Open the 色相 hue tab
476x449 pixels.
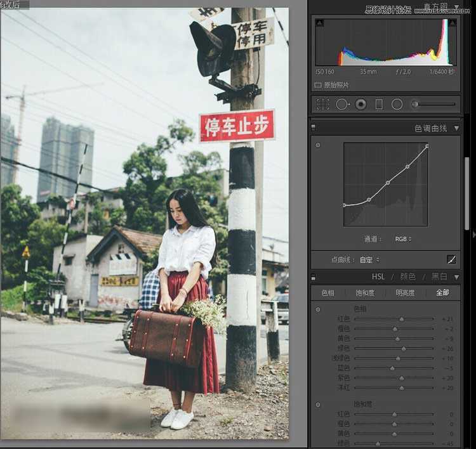(328, 293)
